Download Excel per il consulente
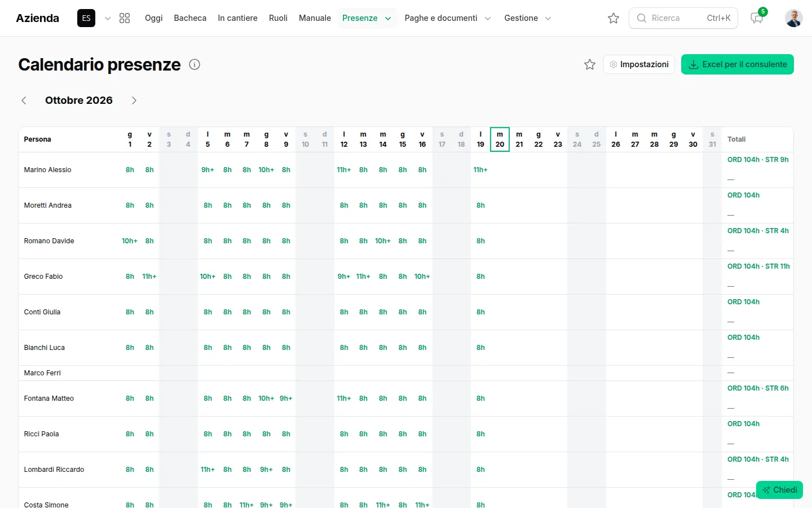 (738, 64)
